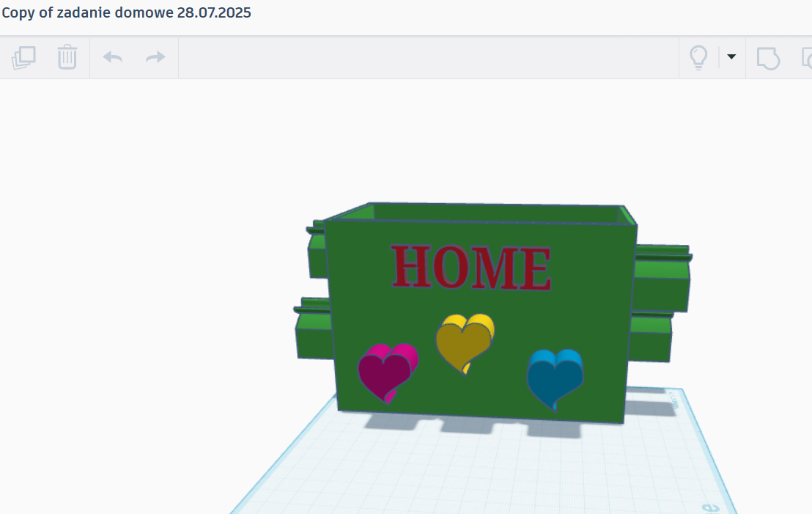Redo the last action
This screenshot has width=812, height=514.
click(155, 57)
